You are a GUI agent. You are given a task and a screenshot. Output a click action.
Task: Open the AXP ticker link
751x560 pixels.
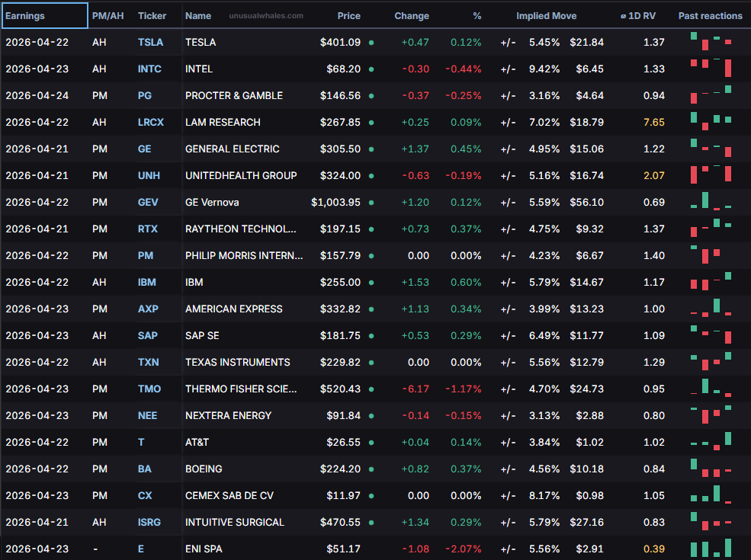[148, 309]
